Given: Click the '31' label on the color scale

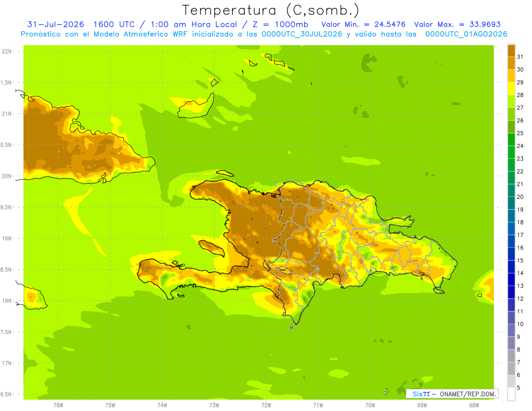Looking at the screenshot, I should click(520, 57).
